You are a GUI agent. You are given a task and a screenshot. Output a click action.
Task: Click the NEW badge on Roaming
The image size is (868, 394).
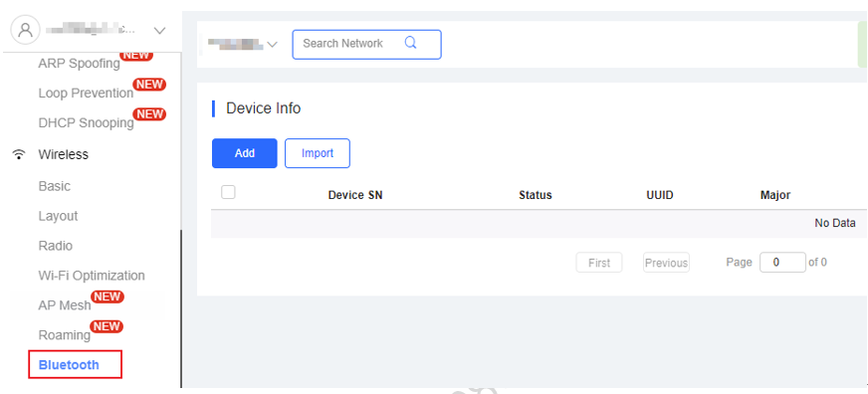click(x=107, y=326)
